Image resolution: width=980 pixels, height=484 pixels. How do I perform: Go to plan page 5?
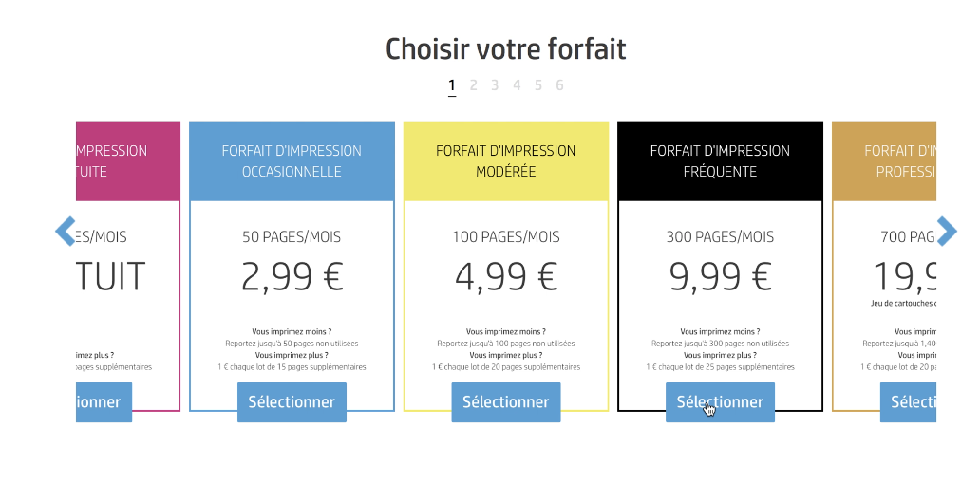point(538,85)
